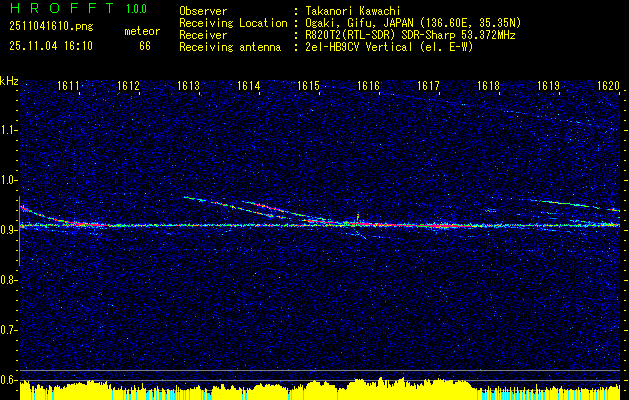Click time marker 1615
Viewport: 629px width, 400px height.
click(x=308, y=85)
